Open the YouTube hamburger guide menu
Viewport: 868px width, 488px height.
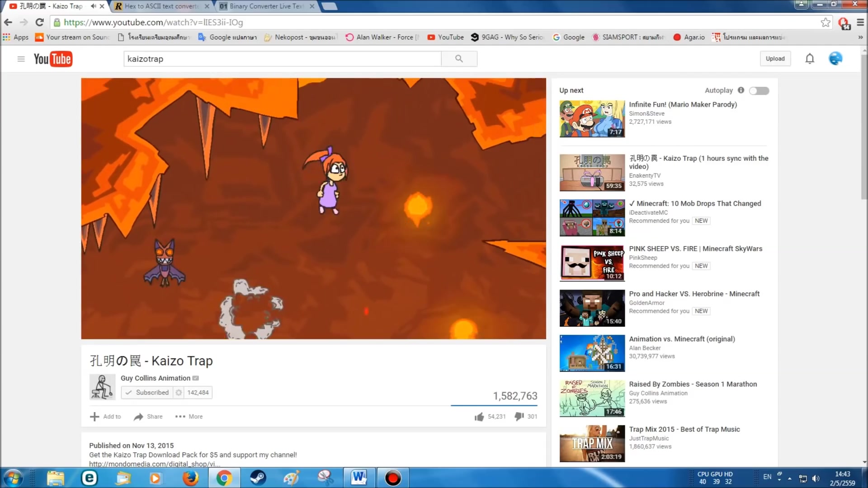tap(21, 59)
